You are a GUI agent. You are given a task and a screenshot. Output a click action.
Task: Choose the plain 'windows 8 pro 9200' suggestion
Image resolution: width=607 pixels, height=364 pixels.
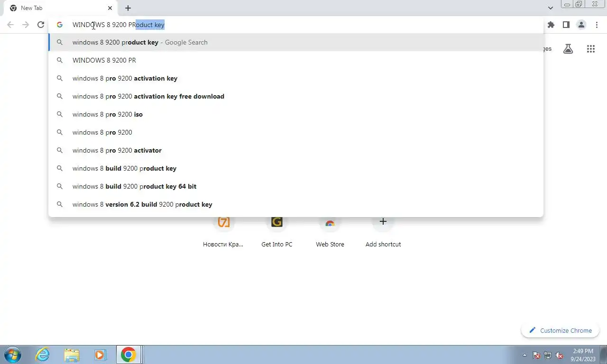296,132
